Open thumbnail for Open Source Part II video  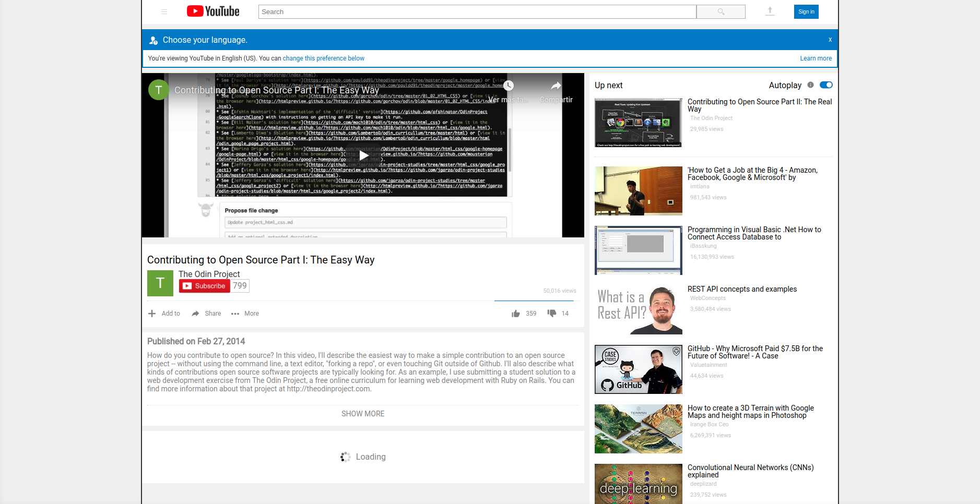[639, 123]
